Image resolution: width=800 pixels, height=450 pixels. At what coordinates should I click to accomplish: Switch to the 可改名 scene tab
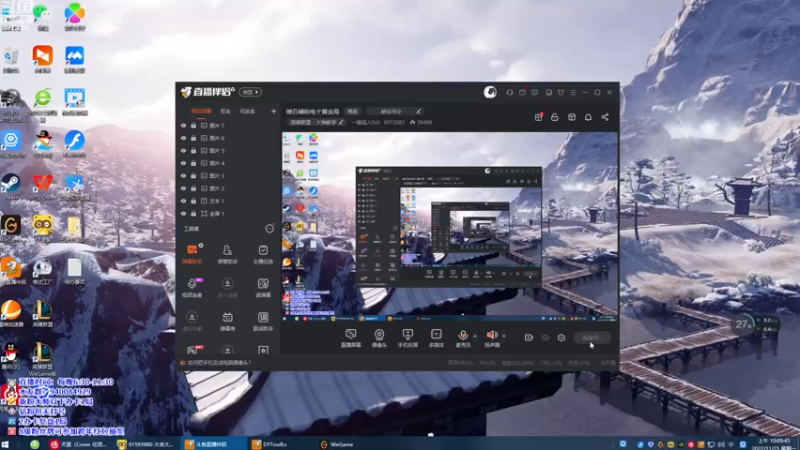247,111
